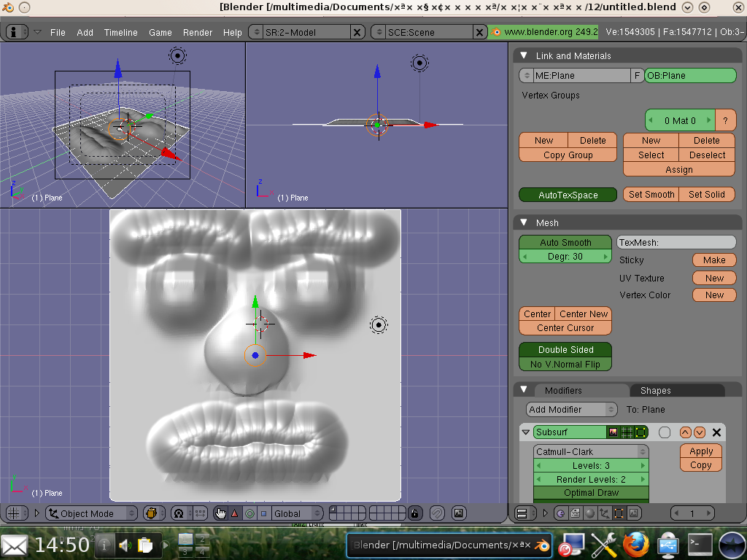
Task: Select the scale manipulator square icon
Action: [x=263, y=513]
